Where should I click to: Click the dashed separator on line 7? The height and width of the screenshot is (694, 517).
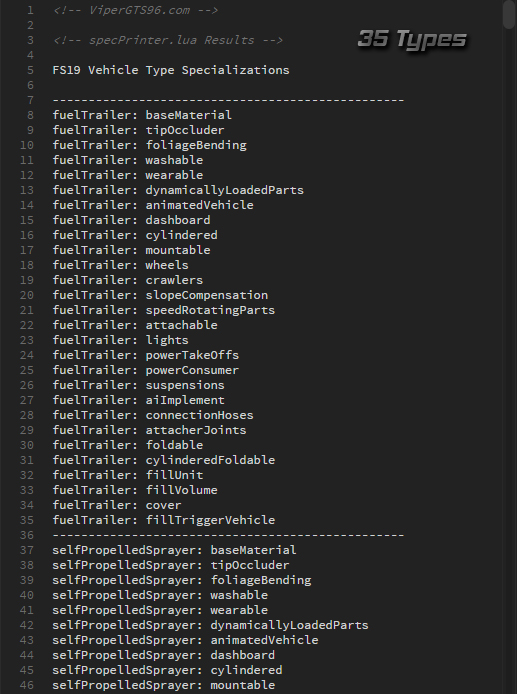[x=228, y=100]
